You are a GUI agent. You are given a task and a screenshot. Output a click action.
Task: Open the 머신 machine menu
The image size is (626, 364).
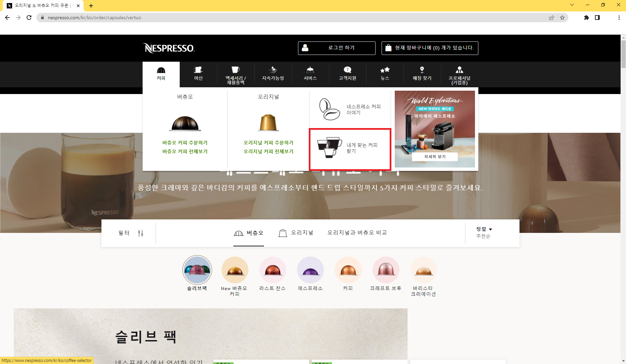(198, 74)
